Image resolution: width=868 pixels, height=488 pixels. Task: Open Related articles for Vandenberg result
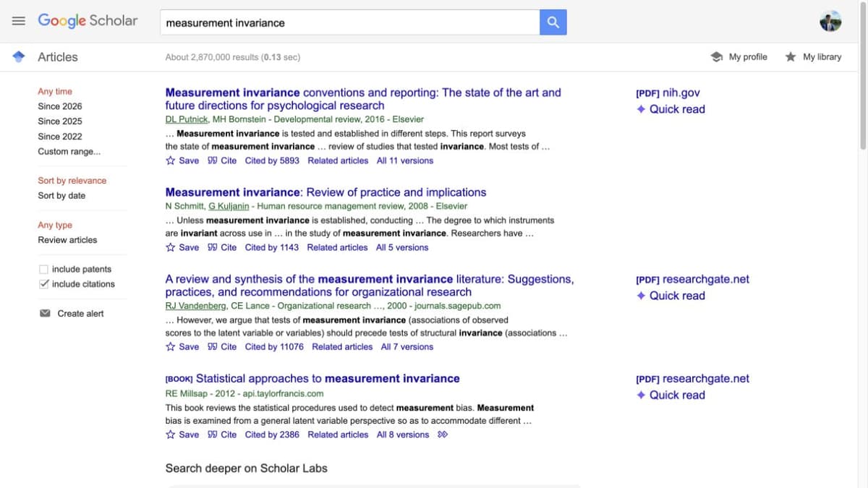point(342,347)
